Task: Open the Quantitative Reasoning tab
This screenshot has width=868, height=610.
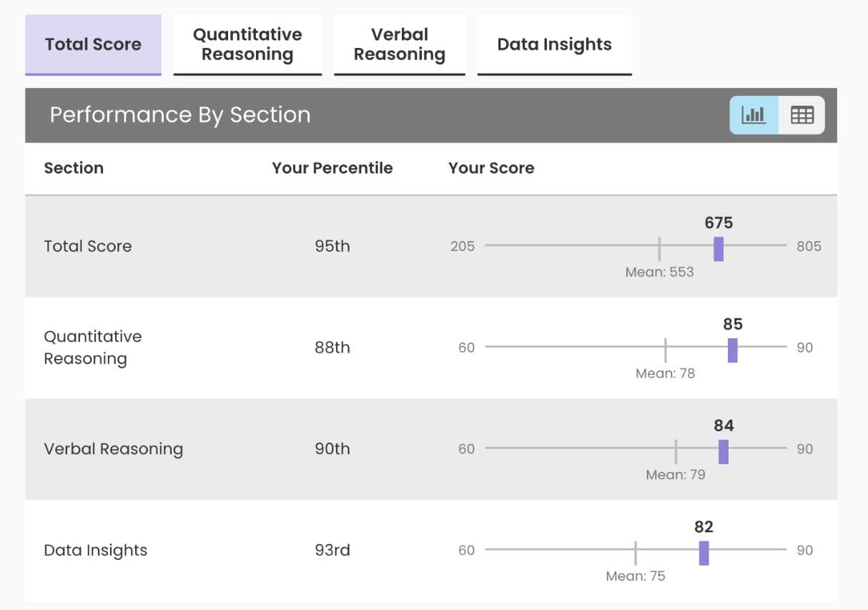Action: (x=247, y=44)
